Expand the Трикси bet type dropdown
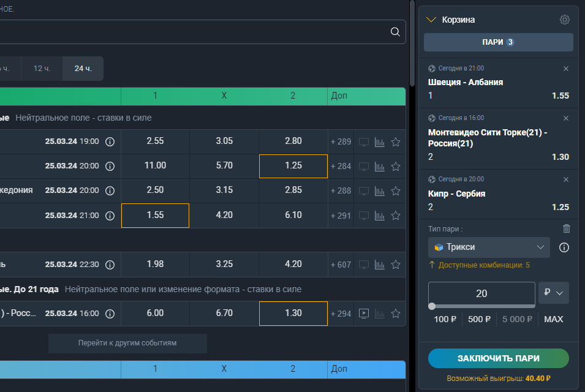This screenshot has width=585, height=392. coord(489,247)
